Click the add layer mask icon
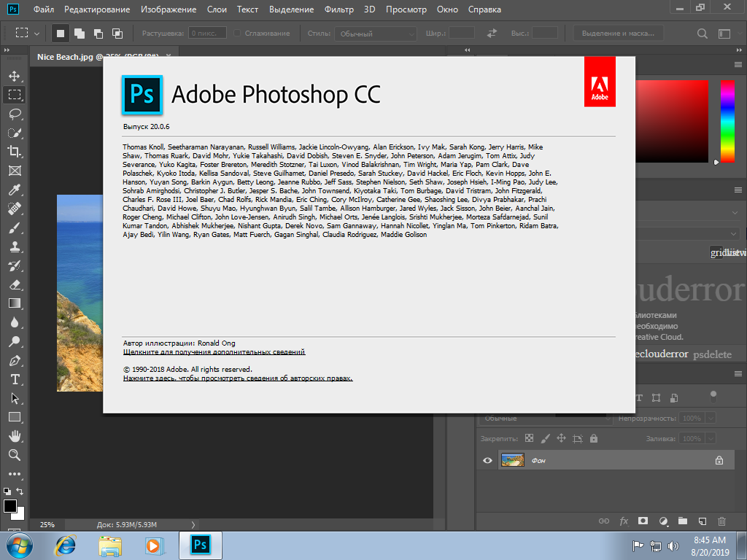Viewport: 747px width, 560px height. pos(643,521)
